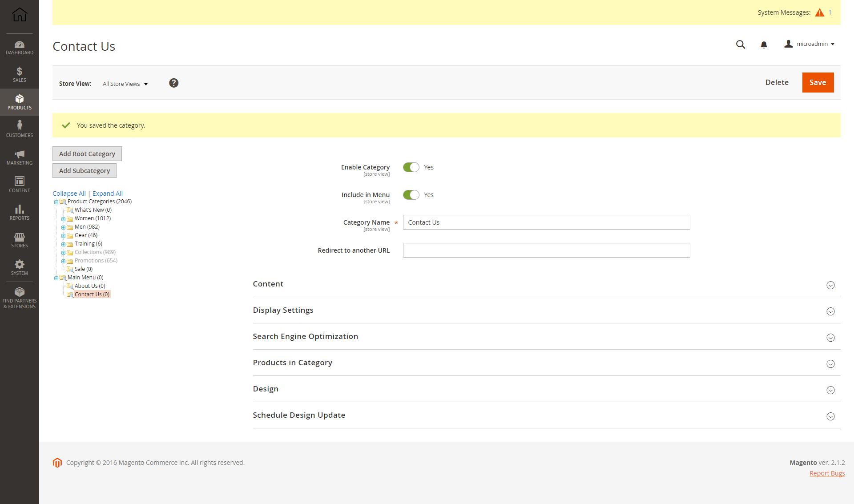
Task: Open the Report Bugs link
Action: pos(827,473)
